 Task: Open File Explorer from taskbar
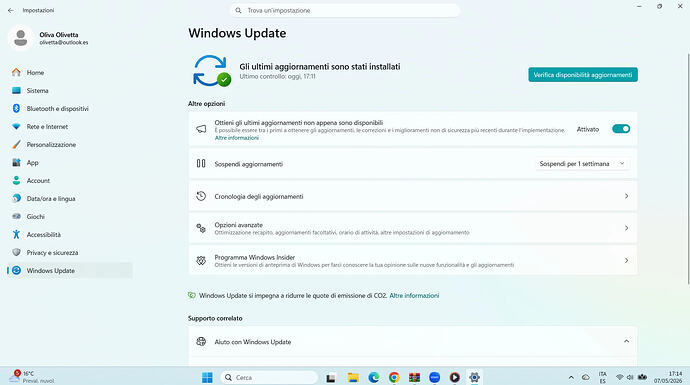click(353, 378)
